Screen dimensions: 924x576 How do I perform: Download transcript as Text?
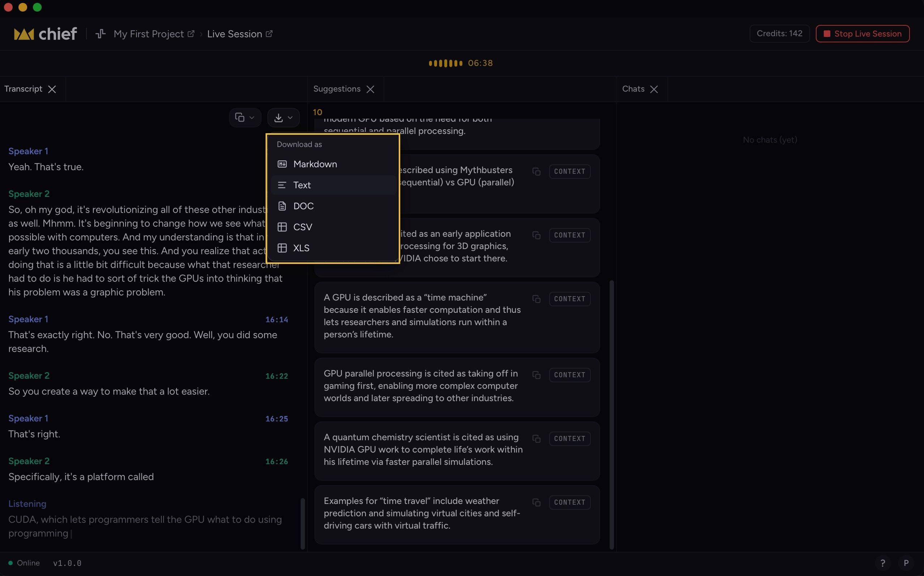[333, 185]
